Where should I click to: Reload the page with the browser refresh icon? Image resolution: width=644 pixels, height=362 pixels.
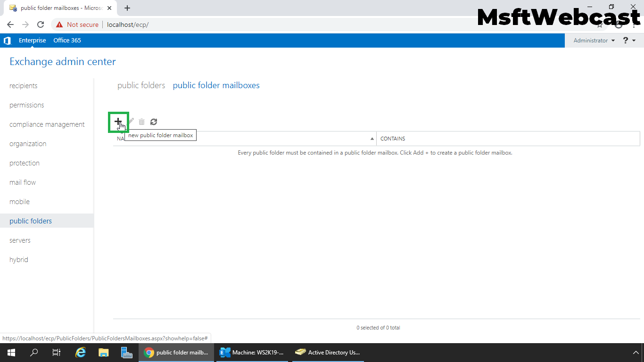click(x=41, y=25)
